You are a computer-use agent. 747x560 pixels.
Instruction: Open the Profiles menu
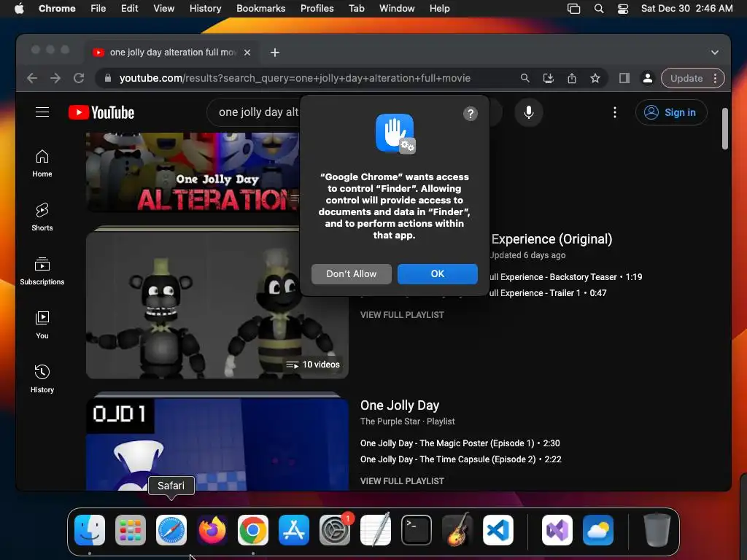(x=317, y=9)
